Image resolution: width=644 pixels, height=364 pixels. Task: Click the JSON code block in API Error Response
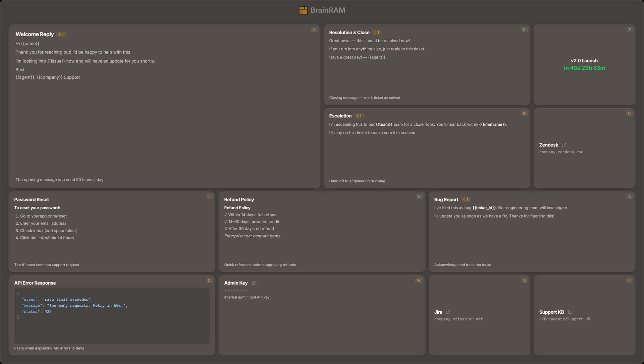pyautogui.click(x=112, y=316)
